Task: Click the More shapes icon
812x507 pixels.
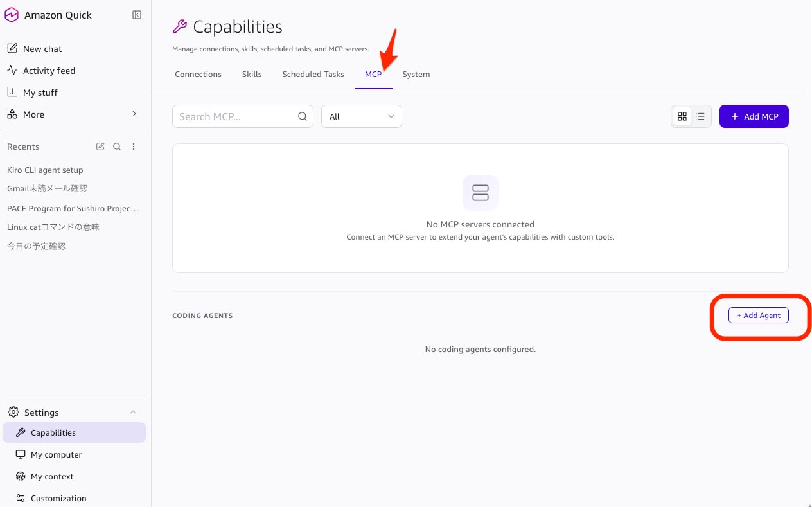Action: (12, 114)
